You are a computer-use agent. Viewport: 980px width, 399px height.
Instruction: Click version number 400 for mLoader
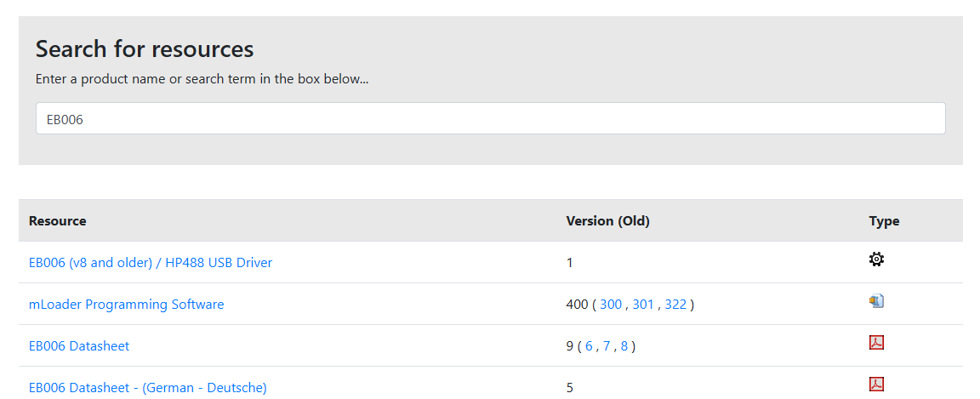[x=576, y=305]
